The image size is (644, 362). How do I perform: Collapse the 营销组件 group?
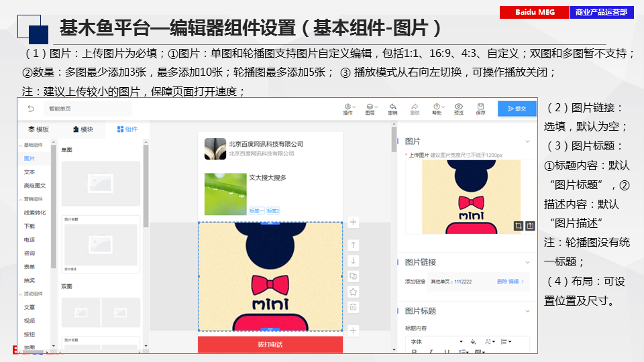pos(21,200)
